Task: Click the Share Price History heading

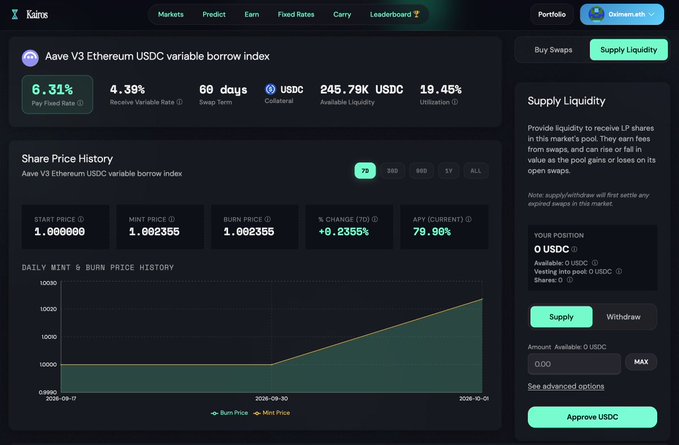Action: [x=67, y=159]
